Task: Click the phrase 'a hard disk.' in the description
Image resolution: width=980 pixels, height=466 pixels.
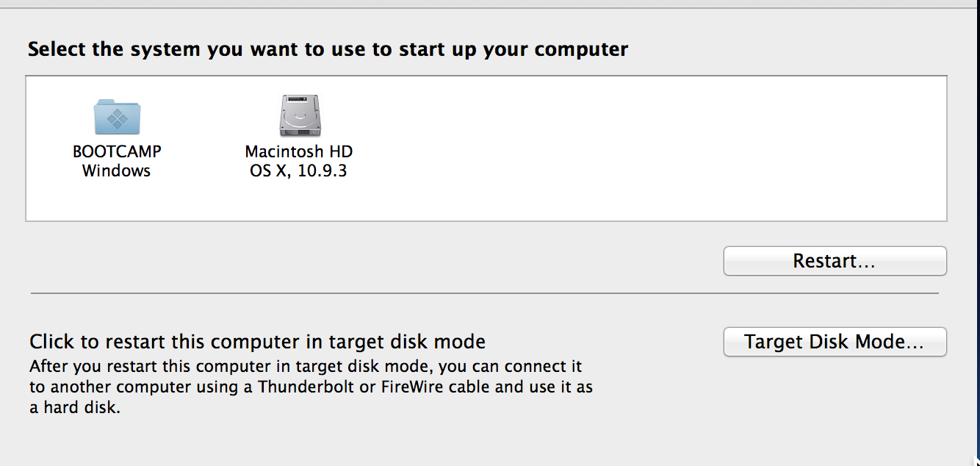Action: (x=73, y=407)
